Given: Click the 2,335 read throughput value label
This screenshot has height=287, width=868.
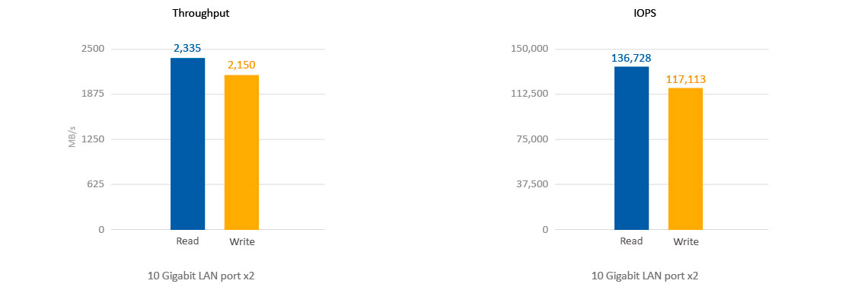Looking at the screenshot, I should click(187, 49).
